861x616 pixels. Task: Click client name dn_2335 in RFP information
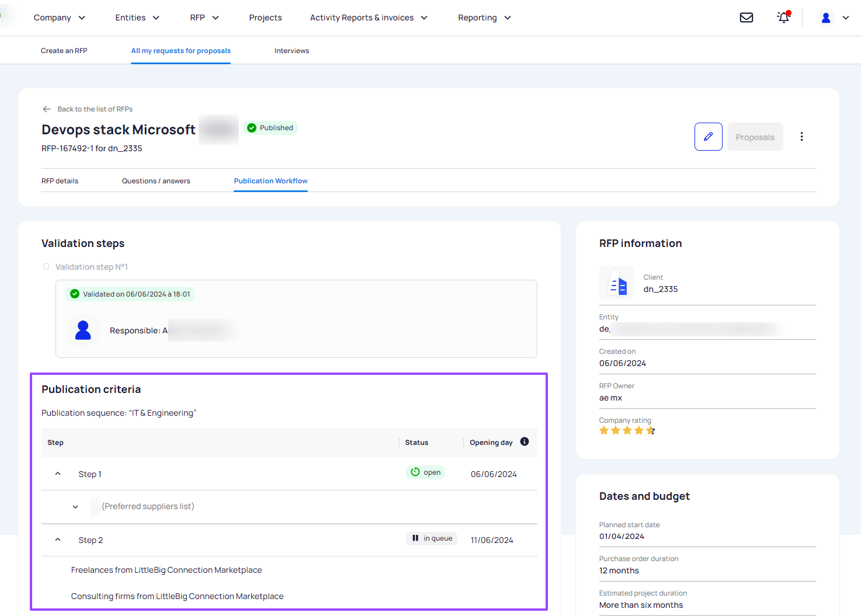click(x=661, y=289)
